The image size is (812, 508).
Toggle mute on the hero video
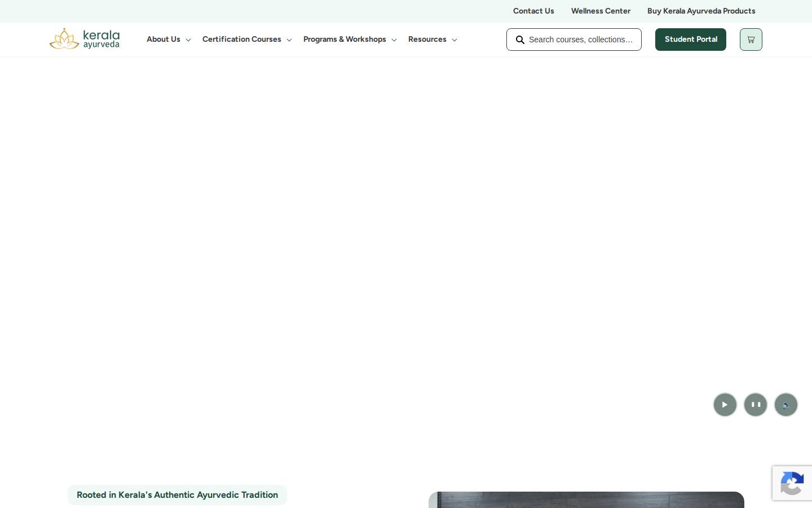[785, 404]
